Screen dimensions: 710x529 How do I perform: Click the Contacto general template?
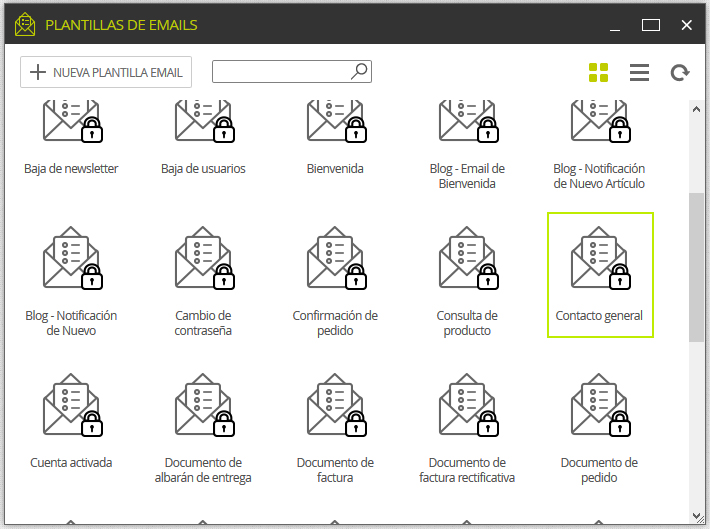click(x=600, y=275)
